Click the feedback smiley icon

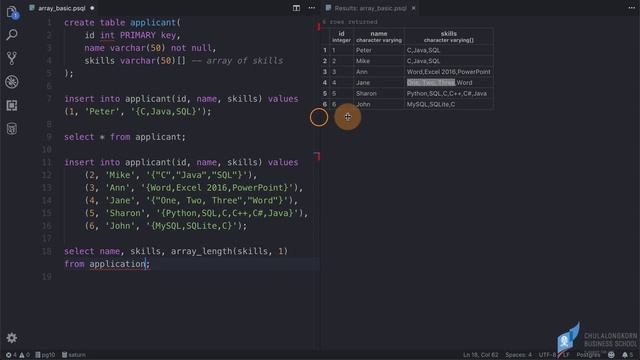[x=611, y=355]
